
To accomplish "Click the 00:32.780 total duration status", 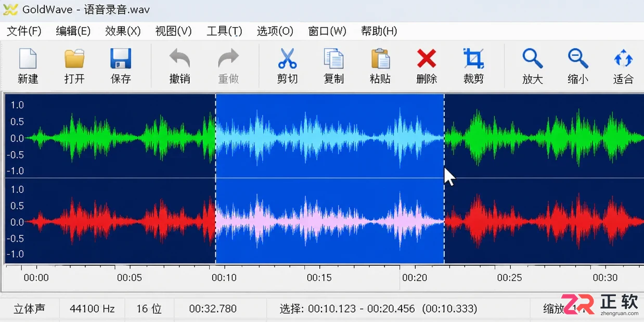I will click(213, 309).
